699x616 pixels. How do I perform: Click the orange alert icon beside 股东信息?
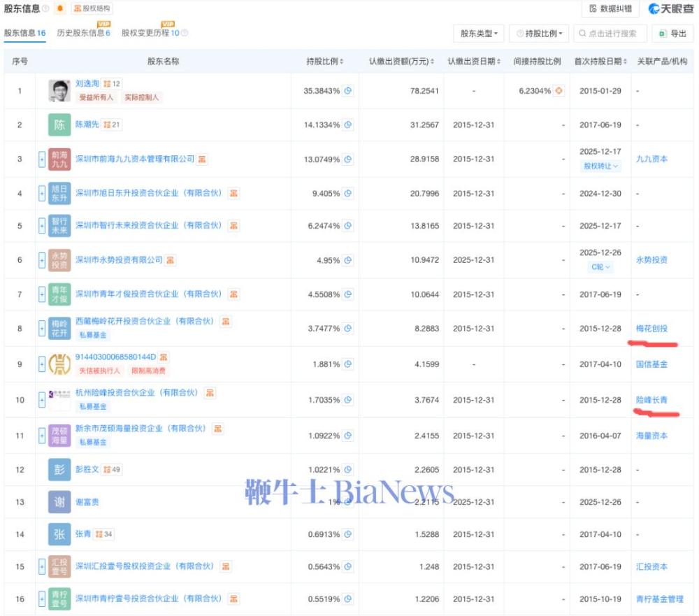coord(60,8)
